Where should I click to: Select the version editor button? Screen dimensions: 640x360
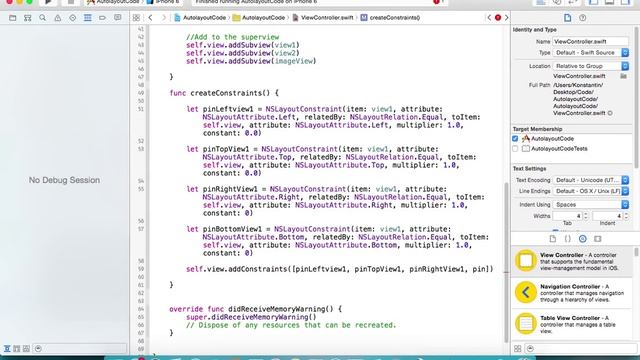click(x=573, y=2)
